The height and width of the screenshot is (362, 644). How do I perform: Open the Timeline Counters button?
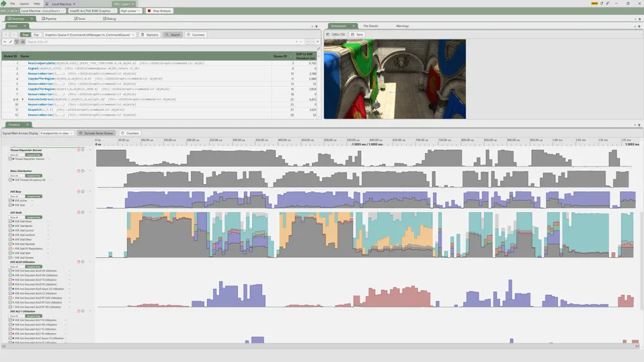click(x=130, y=133)
